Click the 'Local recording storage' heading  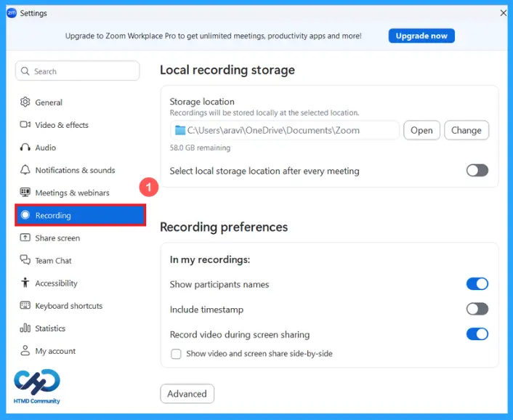(x=227, y=70)
